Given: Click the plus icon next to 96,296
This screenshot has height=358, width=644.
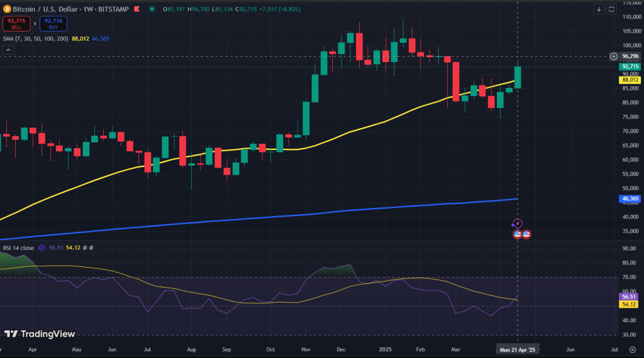Looking at the screenshot, I should pyautogui.click(x=614, y=56).
